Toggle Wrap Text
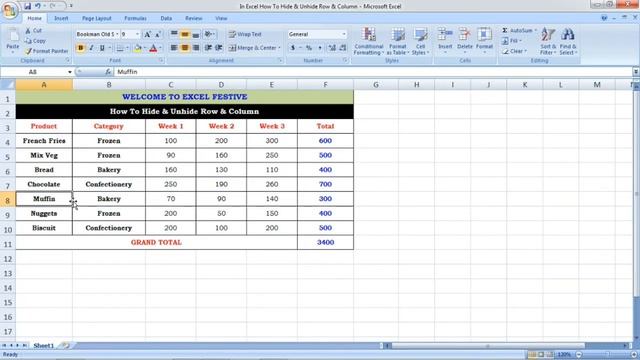The width and height of the screenshot is (640, 360). tap(245, 34)
